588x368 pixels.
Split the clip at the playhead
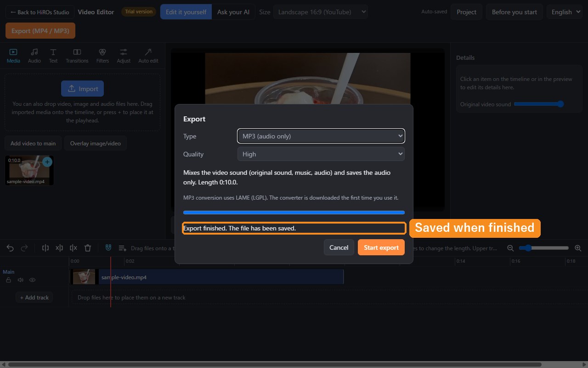tap(45, 248)
